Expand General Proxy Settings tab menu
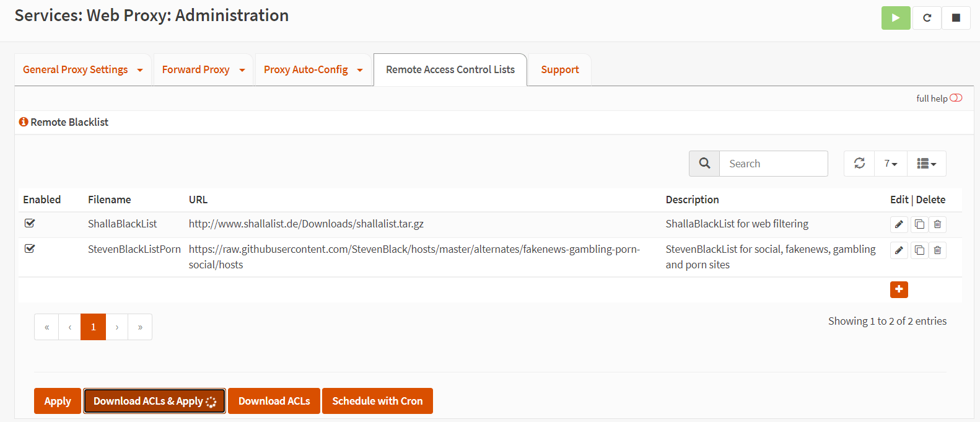 pos(140,70)
